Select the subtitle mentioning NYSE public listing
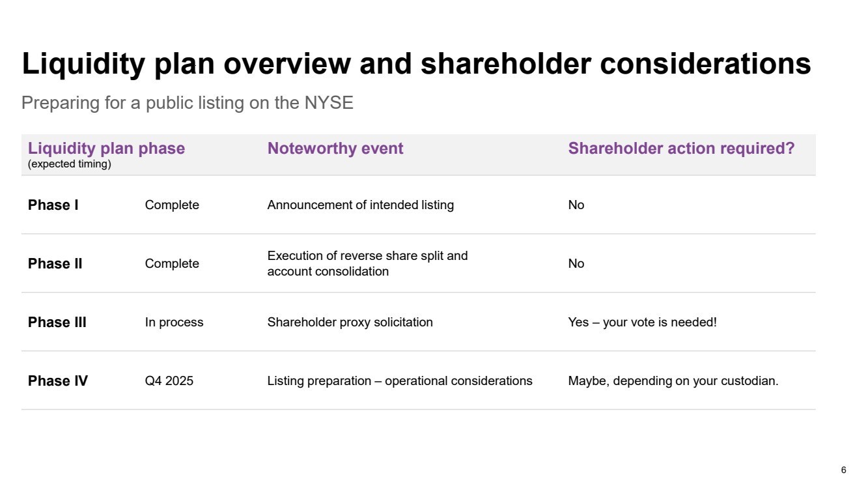Screen dimensions: 868x488 [x=188, y=103]
